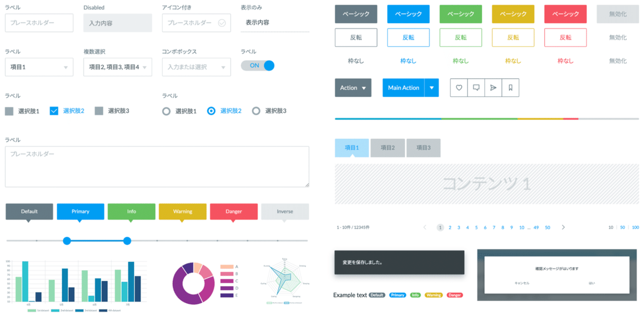Click the previous page left chevron

[425, 228]
